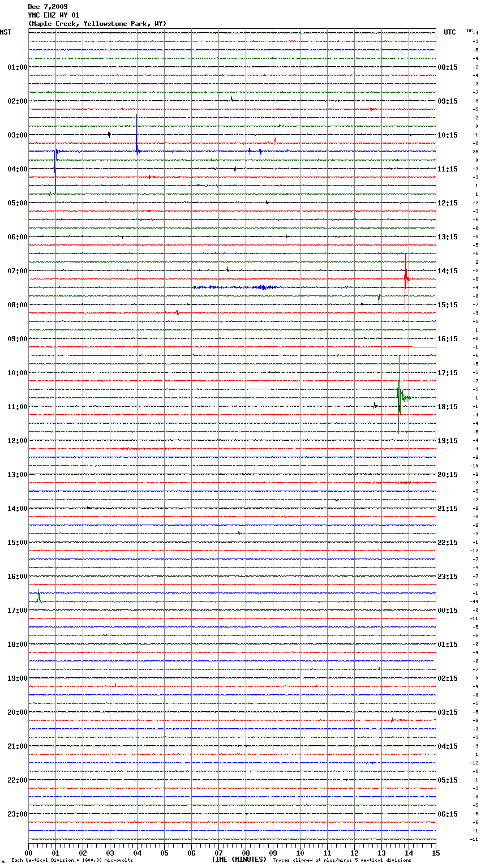Click the '12:15' UTC time label

coord(448,203)
